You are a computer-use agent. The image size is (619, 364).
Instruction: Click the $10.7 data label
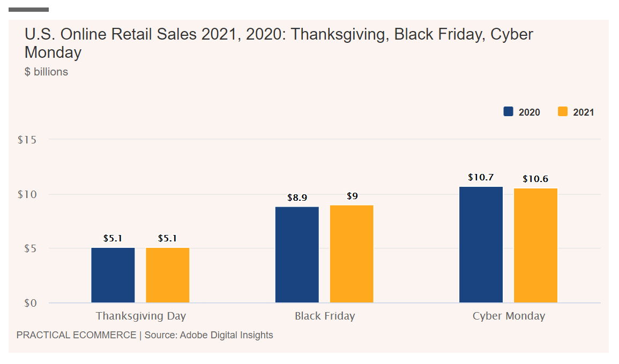coord(480,177)
